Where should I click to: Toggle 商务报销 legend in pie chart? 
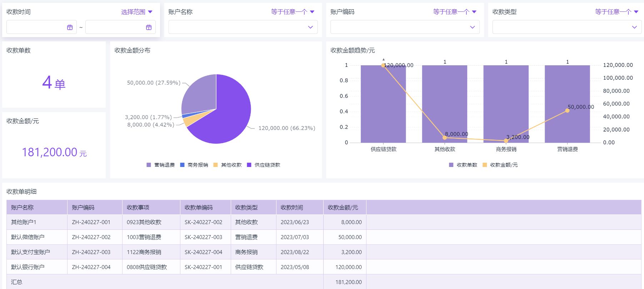click(x=194, y=165)
